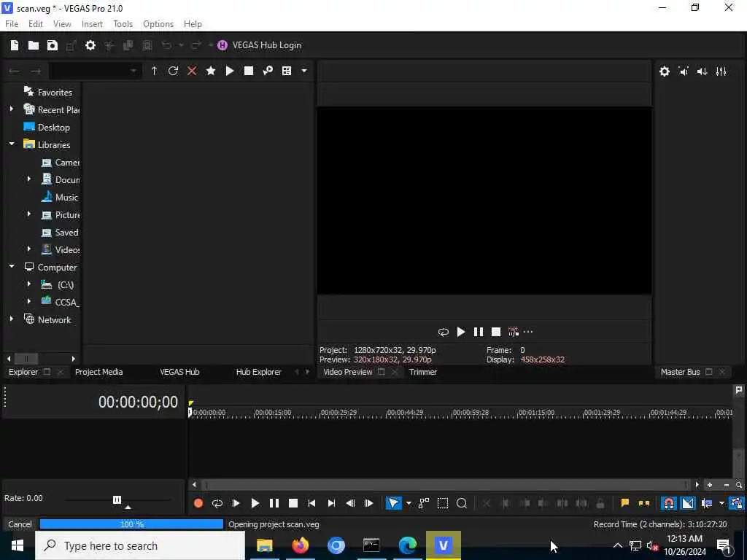Select the Normal Edit tool
This screenshot has width=747, height=560.
pyautogui.click(x=393, y=503)
